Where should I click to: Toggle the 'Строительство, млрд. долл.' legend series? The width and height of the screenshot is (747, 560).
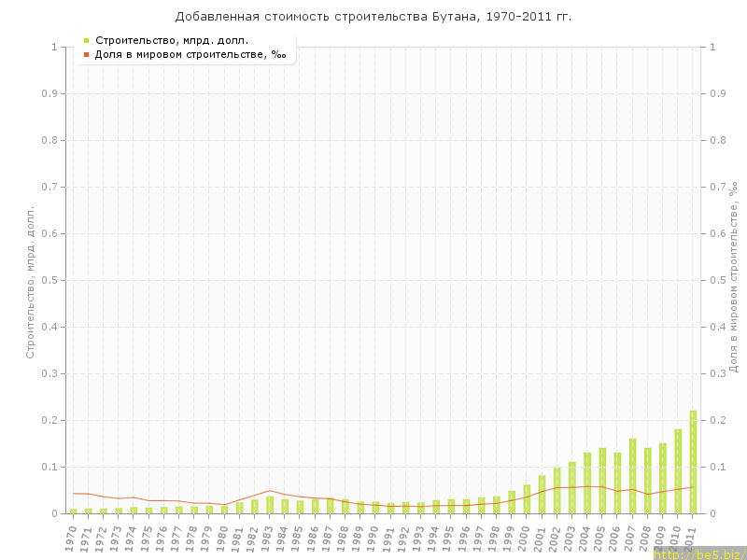coord(171,40)
